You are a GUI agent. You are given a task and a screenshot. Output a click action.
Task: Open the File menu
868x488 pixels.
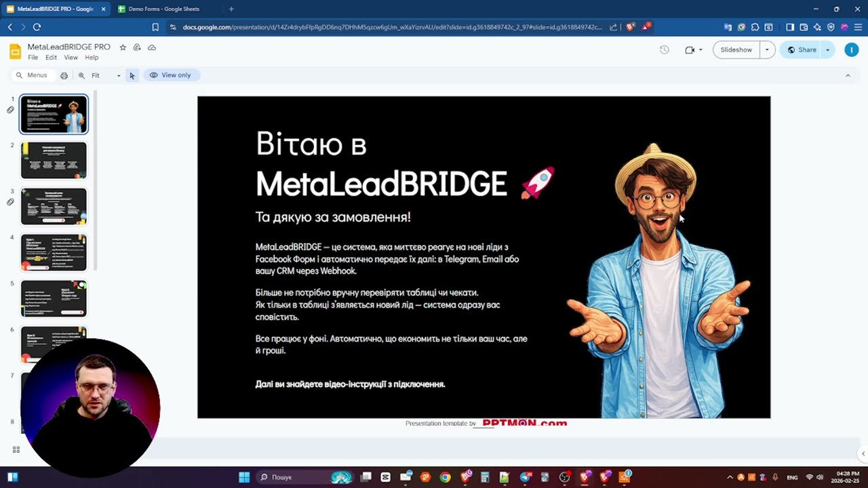33,58
